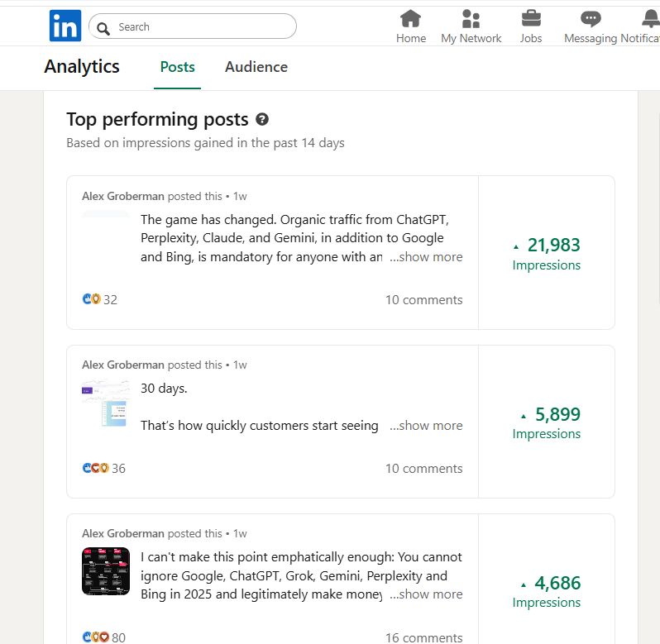The width and height of the screenshot is (660, 644).
Task: Click 'I can't make this point' post text
Action: [x=301, y=575]
